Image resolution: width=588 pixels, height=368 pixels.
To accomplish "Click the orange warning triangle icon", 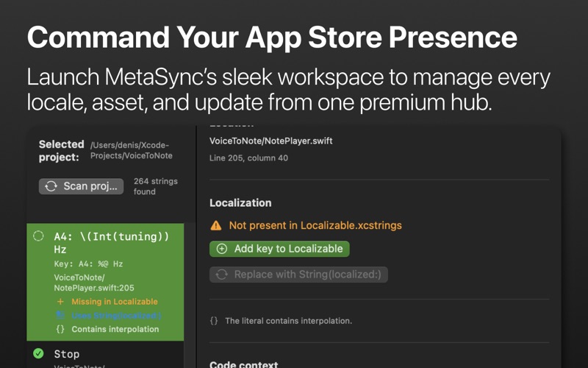I will click(216, 225).
